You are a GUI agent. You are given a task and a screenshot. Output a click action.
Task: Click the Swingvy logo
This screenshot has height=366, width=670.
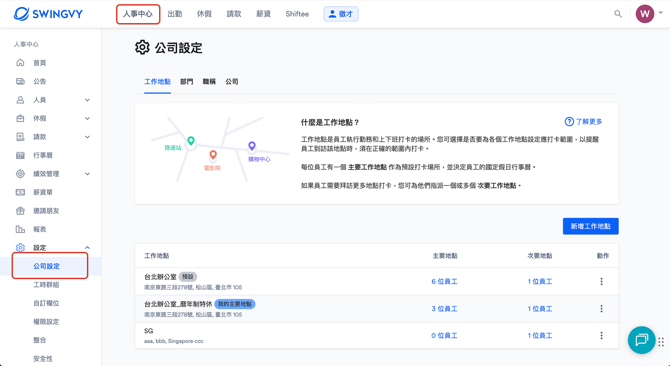[48, 14]
